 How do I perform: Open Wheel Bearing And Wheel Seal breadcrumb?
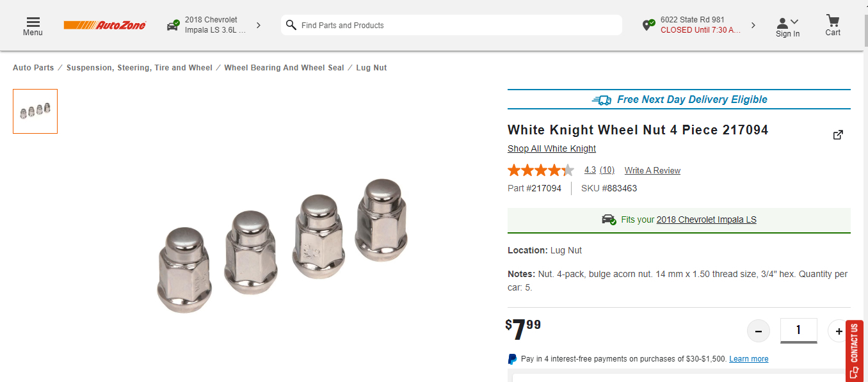click(x=284, y=68)
